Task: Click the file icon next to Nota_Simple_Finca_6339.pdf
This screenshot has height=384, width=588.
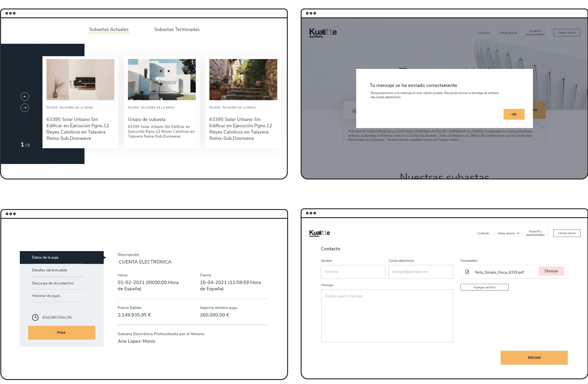Action: (x=467, y=272)
